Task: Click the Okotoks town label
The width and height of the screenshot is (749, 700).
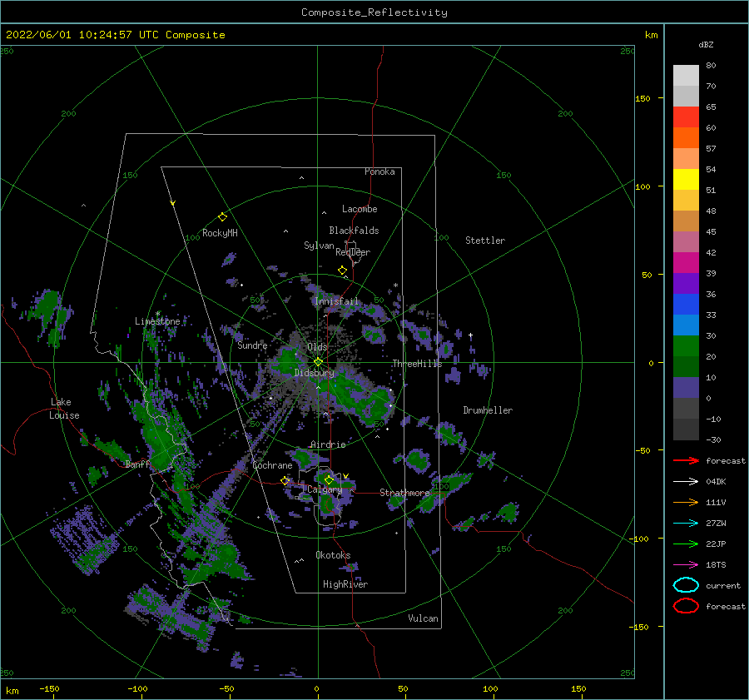Action: pyautogui.click(x=333, y=555)
